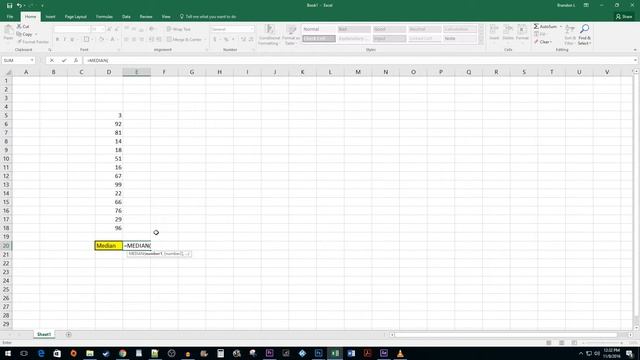The width and height of the screenshot is (640, 360).
Task: Click the Save icon in title bar
Action: point(9,5)
